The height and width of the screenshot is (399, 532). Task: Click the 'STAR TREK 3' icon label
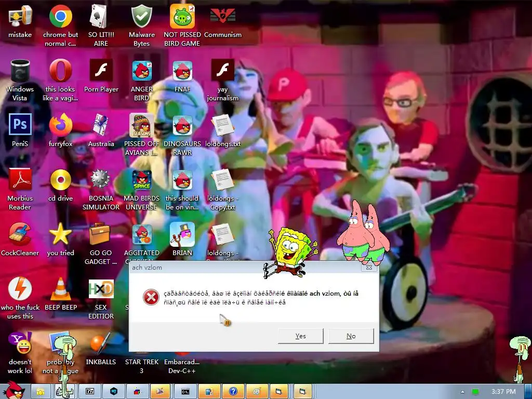coord(141,366)
